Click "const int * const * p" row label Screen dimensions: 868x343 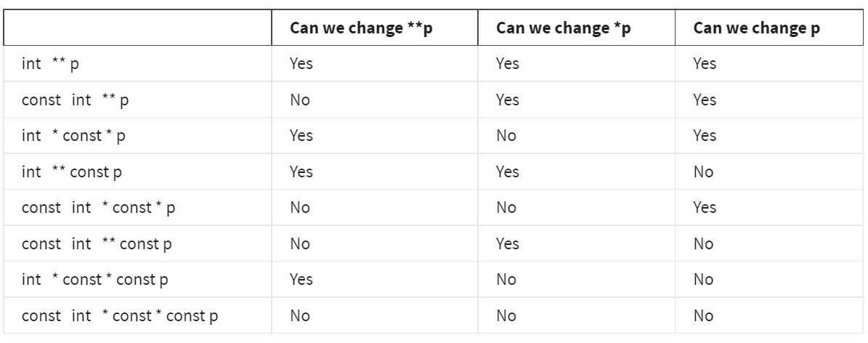click(x=99, y=208)
